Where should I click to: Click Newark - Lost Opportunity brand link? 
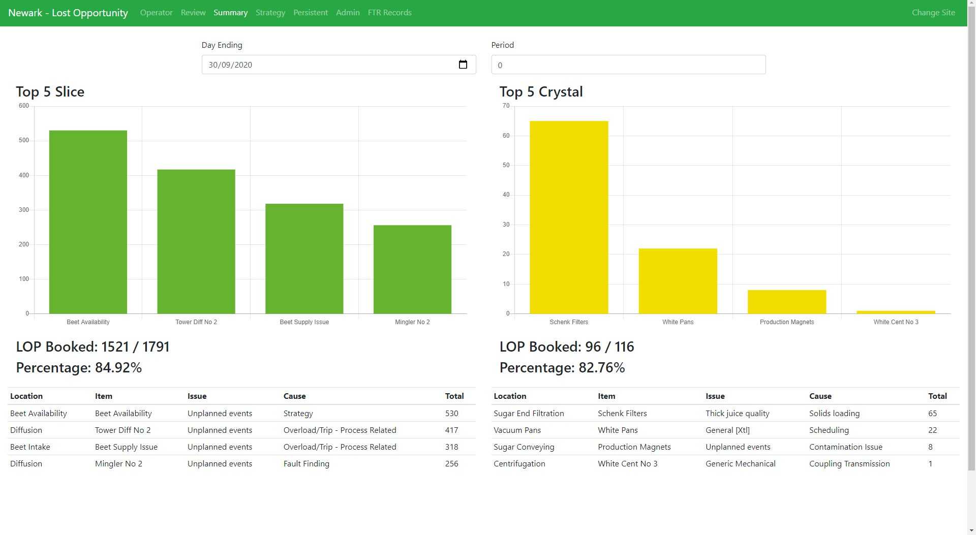[x=68, y=13]
